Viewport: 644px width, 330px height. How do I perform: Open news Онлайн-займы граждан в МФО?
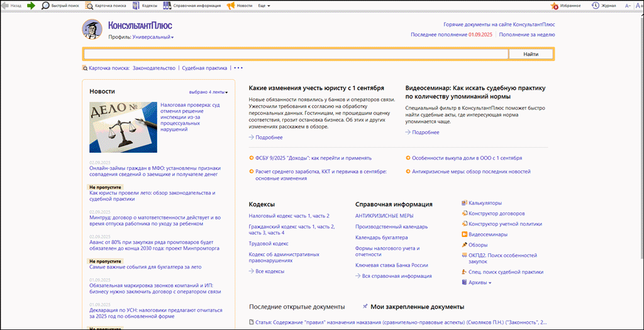point(155,171)
